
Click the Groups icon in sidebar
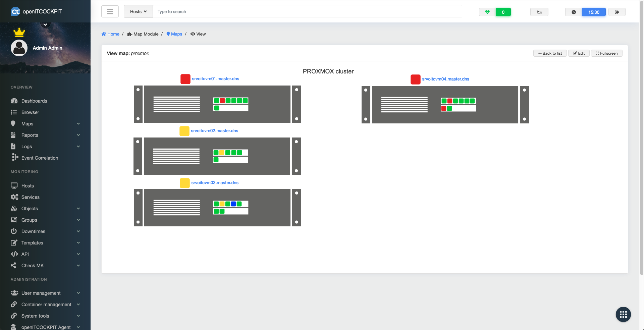[14, 220]
